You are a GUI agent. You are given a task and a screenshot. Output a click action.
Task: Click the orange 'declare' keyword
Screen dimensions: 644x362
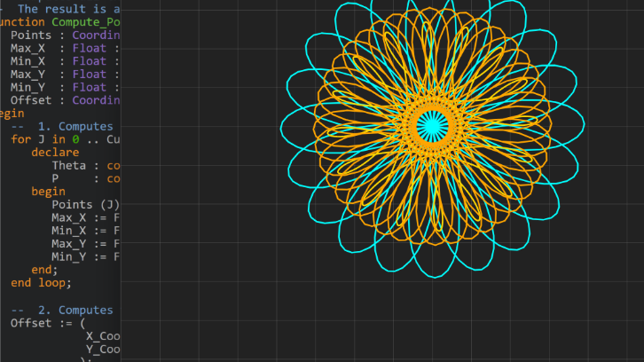[55, 153]
